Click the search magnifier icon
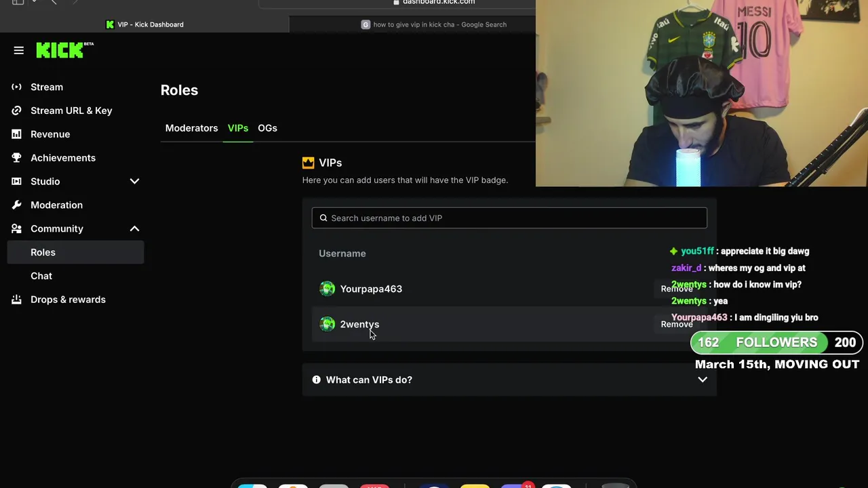Screen dimensions: 868x488 pos(323,218)
